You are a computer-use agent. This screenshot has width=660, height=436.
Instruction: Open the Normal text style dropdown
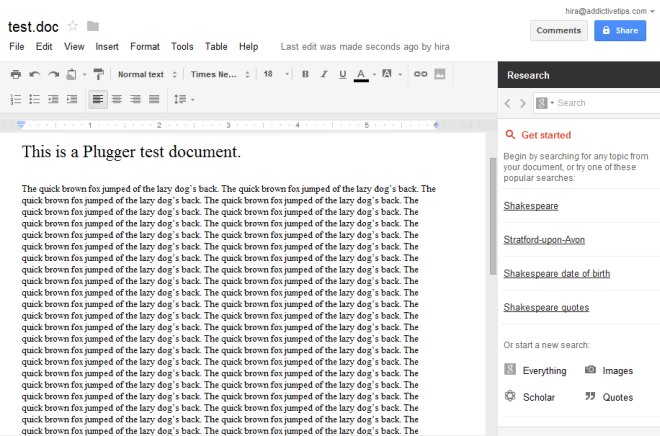point(147,74)
